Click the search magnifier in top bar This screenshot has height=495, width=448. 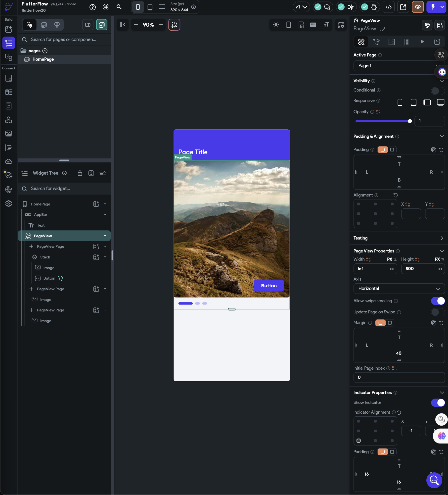click(119, 7)
